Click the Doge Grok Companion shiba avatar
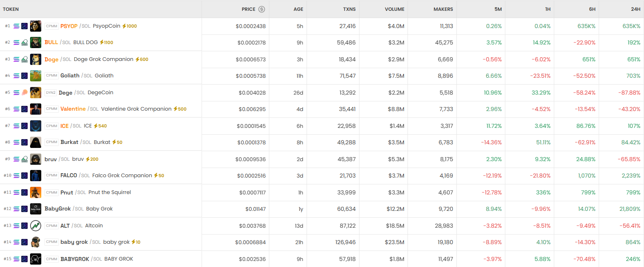Image resolution: width=644 pixels, height=267 pixels. pos(36,59)
